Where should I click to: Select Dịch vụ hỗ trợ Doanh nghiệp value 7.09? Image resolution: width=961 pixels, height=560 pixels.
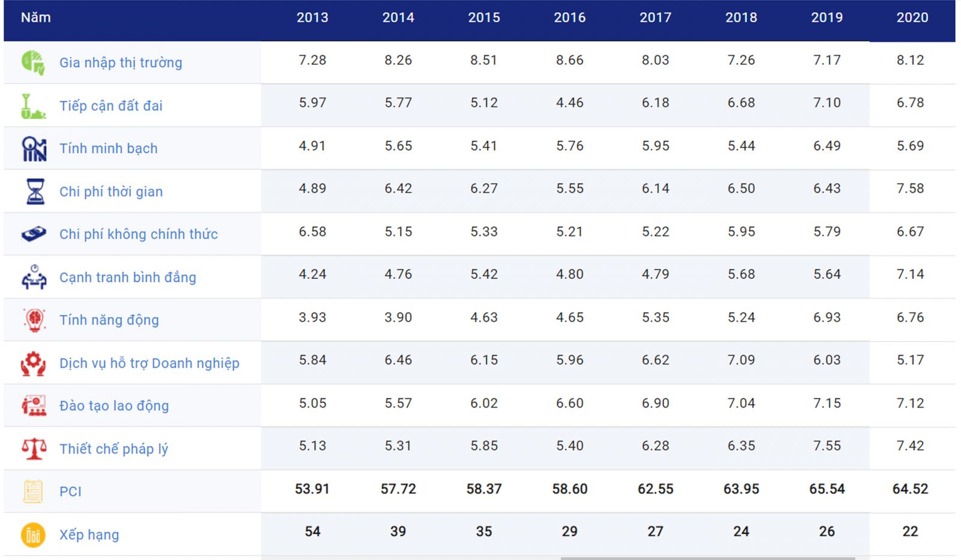pos(741,360)
